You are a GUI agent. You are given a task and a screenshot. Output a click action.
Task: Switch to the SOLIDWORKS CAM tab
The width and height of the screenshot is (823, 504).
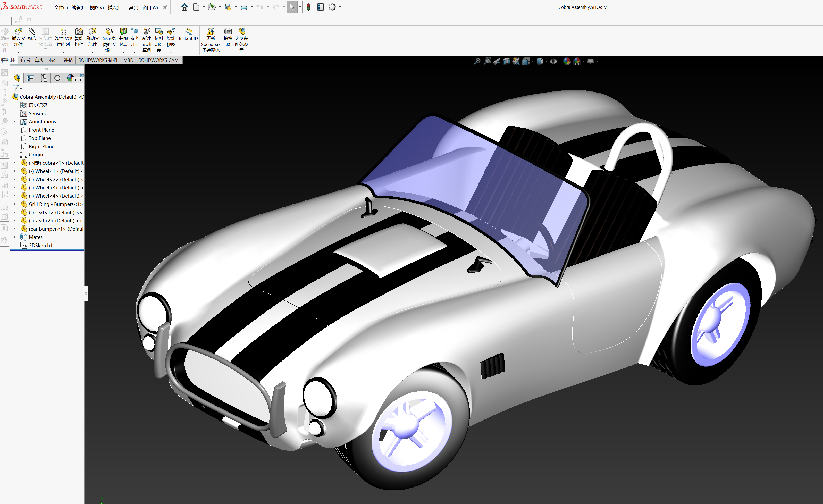click(158, 60)
